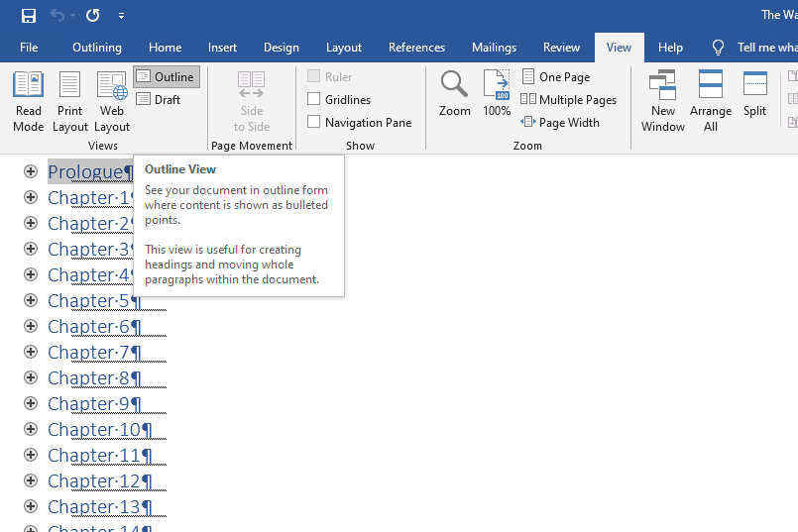798x532 pixels.
Task: Open the Zoom dialog magnifier
Action: pyautogui.click(x=454, y=95)
